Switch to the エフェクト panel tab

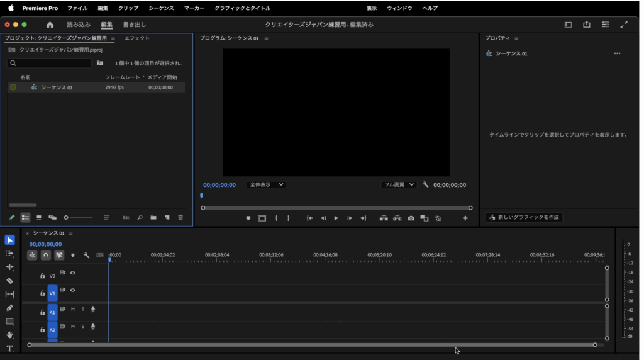coord(136,38)
